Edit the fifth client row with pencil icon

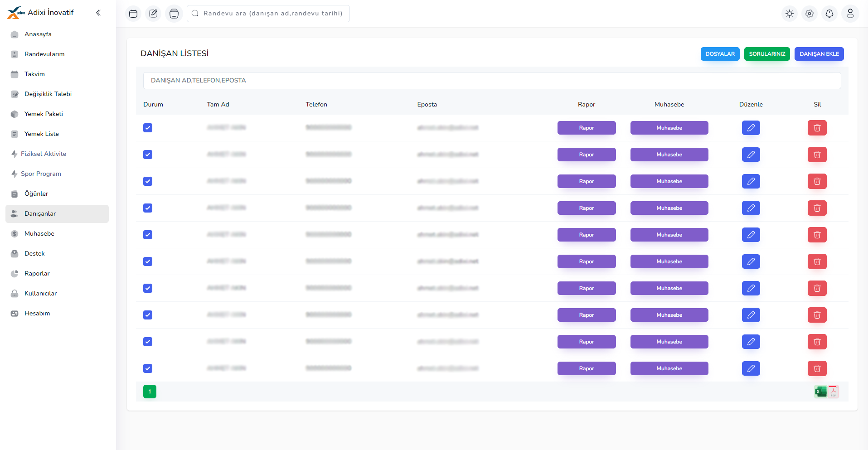point(751,235)
